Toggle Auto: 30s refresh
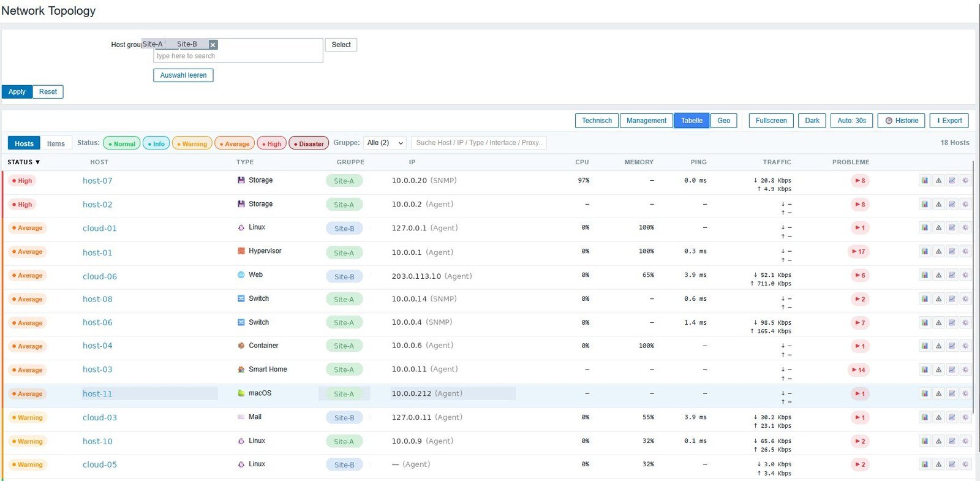The width and height of the screenshot is (980, 481). (851, 121)
